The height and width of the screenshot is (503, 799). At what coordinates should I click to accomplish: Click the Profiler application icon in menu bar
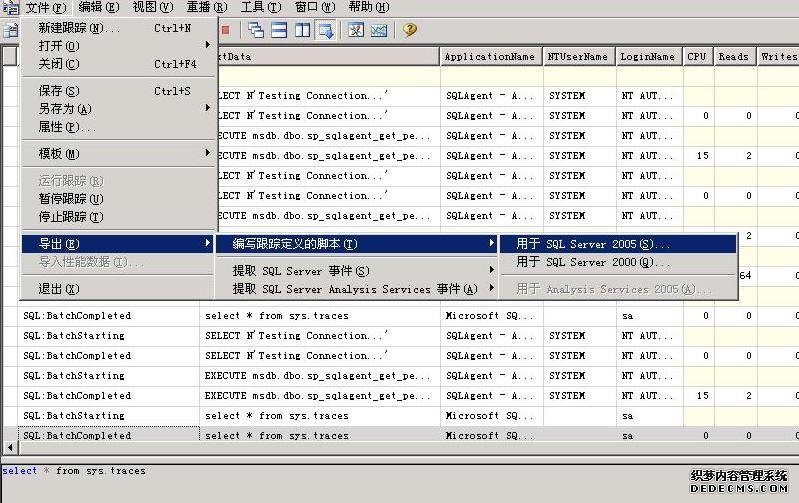tap(10, 8)
